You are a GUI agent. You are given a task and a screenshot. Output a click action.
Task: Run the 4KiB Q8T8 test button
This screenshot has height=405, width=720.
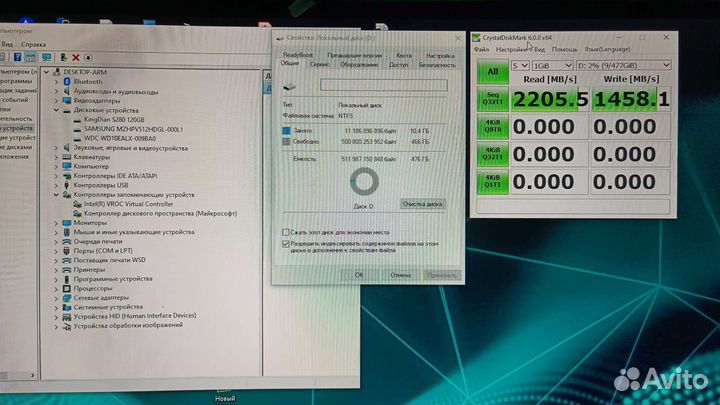click(493, 127)
